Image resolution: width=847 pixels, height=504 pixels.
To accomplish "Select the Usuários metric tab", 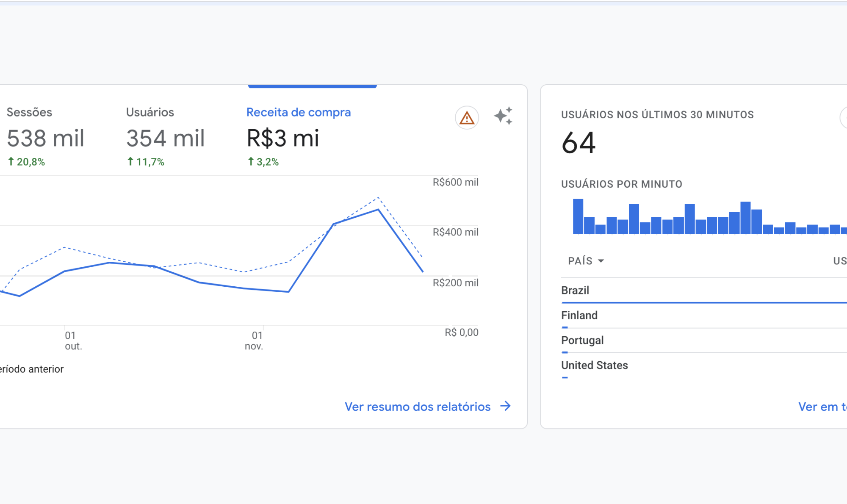I will 165,136.
